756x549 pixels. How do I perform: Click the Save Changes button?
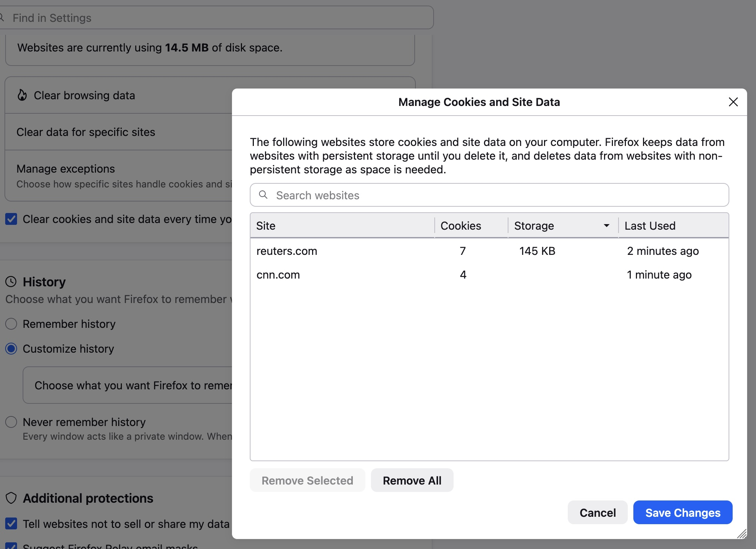point(683,512)
